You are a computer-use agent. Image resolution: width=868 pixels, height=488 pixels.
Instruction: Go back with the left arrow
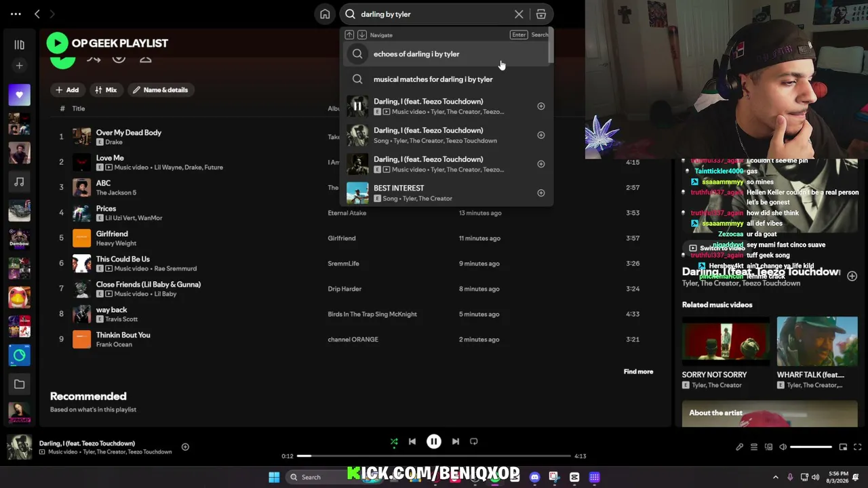(37, 14)
